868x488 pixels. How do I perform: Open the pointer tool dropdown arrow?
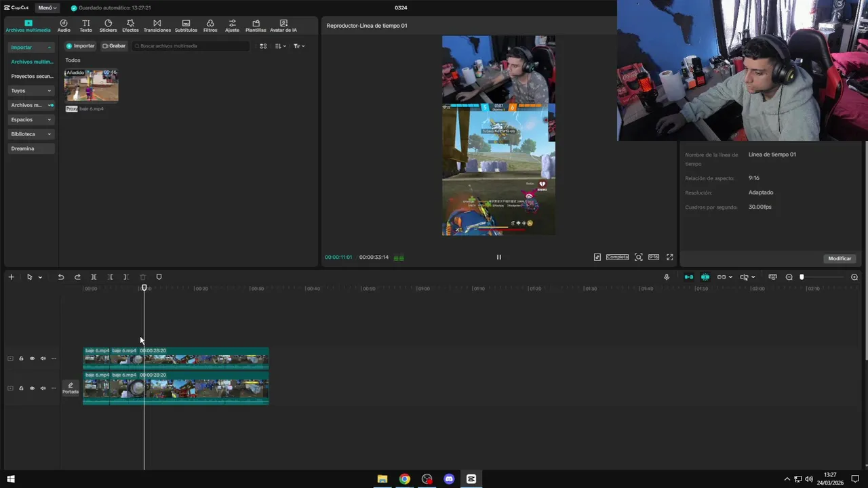click(40, 277)
